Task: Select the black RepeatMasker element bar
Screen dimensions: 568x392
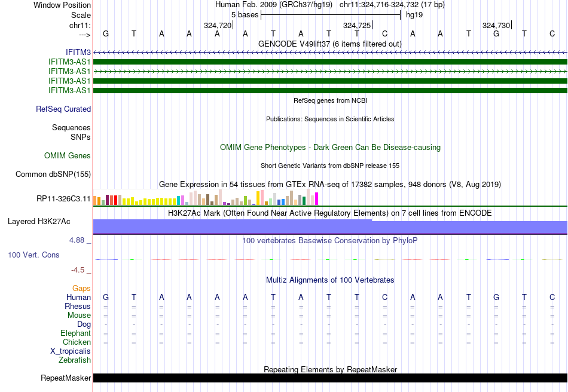Action: [x=330, y=378]
